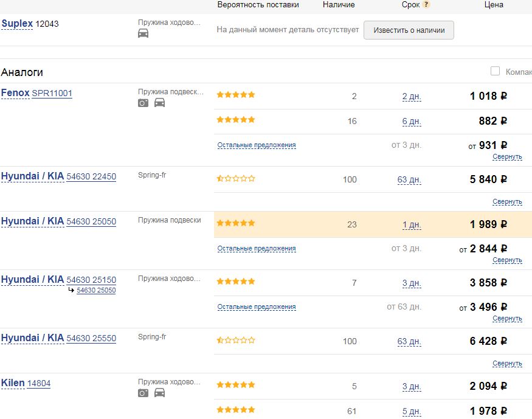
Task: Click five-star rating in Fenox 1 018 ₽ offer
Action: click(x=236, y=95)
